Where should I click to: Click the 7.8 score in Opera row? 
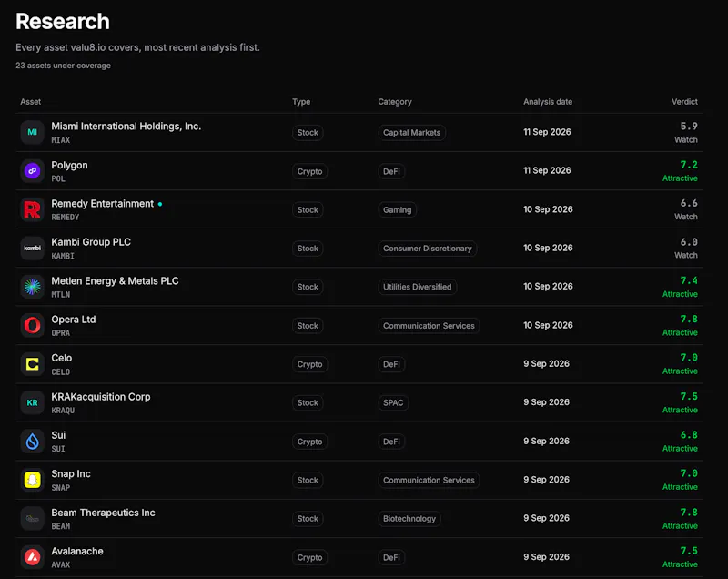[689, 320]
